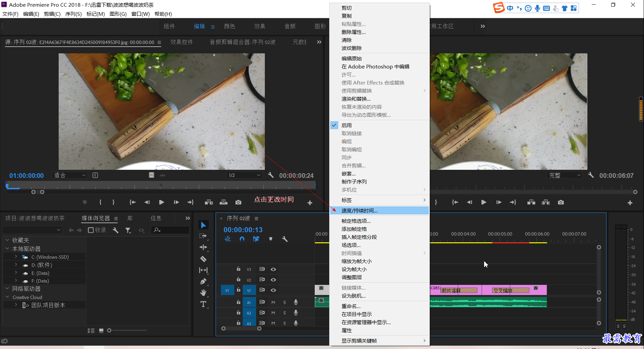Click Overwrite button in Source monitor

pyautogui.click(x=224, y=202)
